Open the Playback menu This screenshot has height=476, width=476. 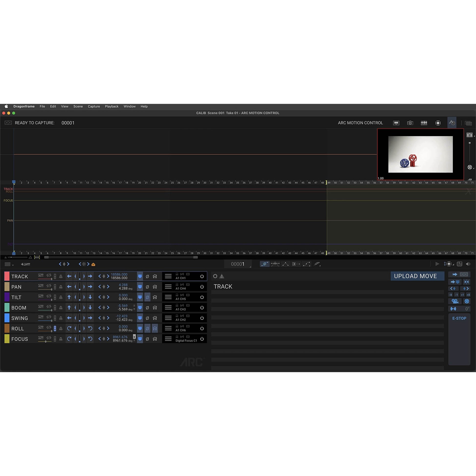[112, 106]
